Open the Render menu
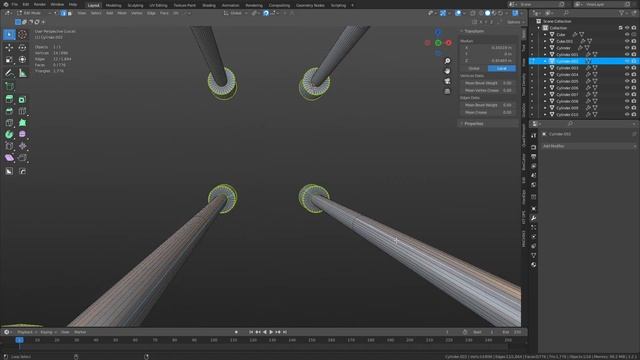This screenshot has height=360, width=640. [40, 4]
